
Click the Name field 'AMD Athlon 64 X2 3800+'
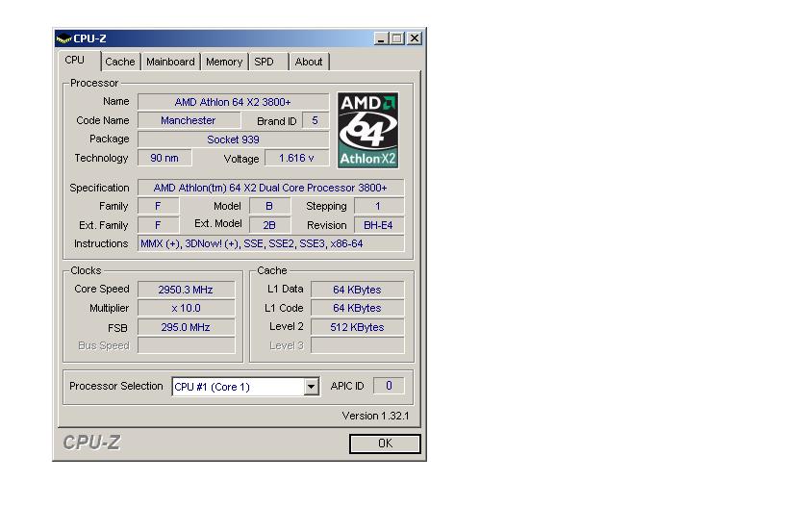[233, 102]
